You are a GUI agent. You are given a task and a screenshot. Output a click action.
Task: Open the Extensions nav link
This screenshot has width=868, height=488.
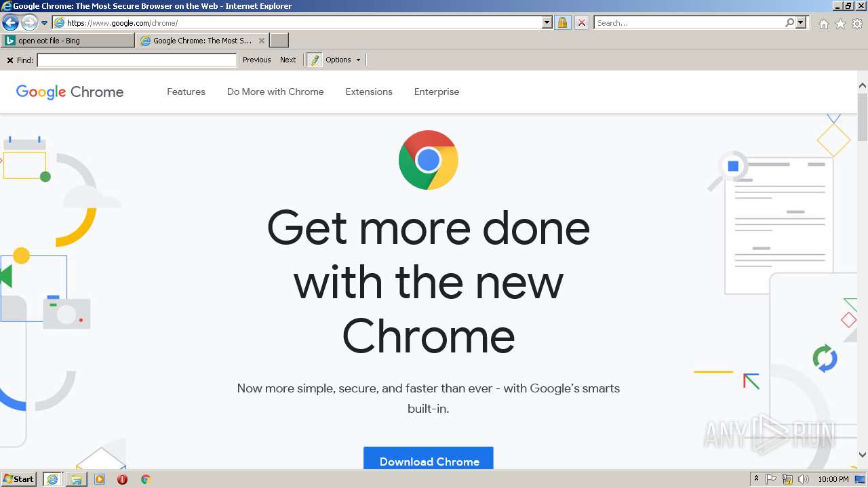[x=369, y=91]
